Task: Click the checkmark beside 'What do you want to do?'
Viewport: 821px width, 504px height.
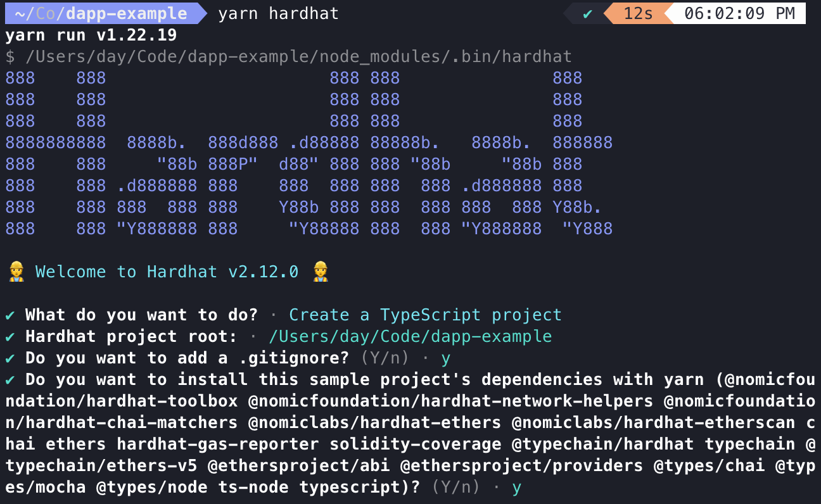Action: pos(10,315)
